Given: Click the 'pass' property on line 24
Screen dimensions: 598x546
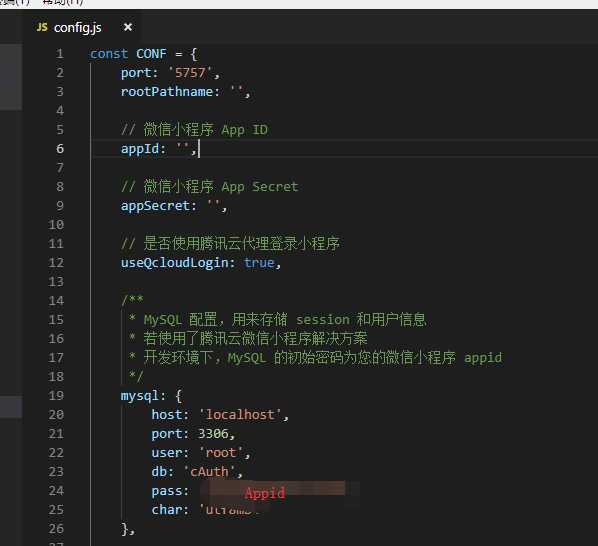Looking at the screenshot, I should (x=166, y=491).
